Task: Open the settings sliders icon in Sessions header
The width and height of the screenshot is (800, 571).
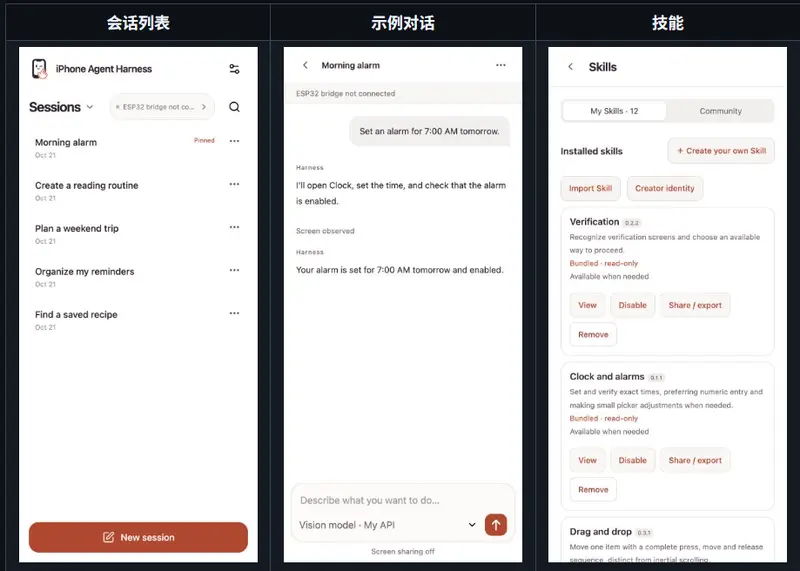Action: pyautogui.click(x=234, y=69)
